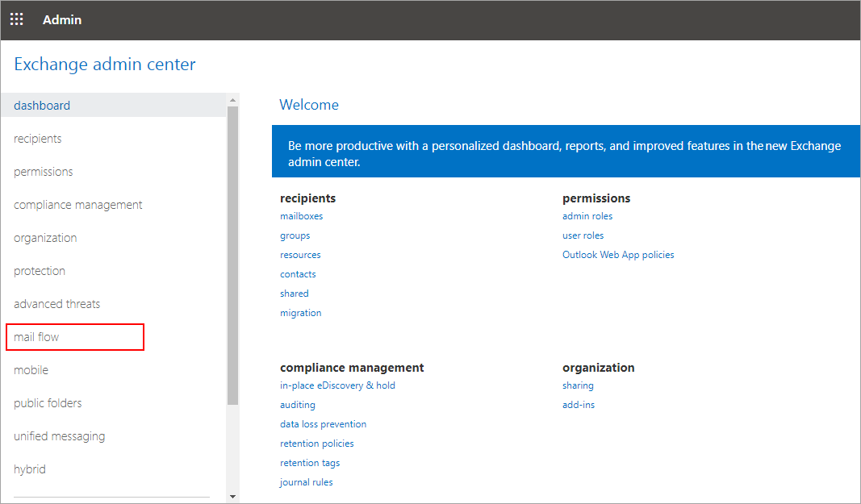The image size is (861, 504).
Task: Click the sidebar scroll up arrow
Action: point(233,100)
